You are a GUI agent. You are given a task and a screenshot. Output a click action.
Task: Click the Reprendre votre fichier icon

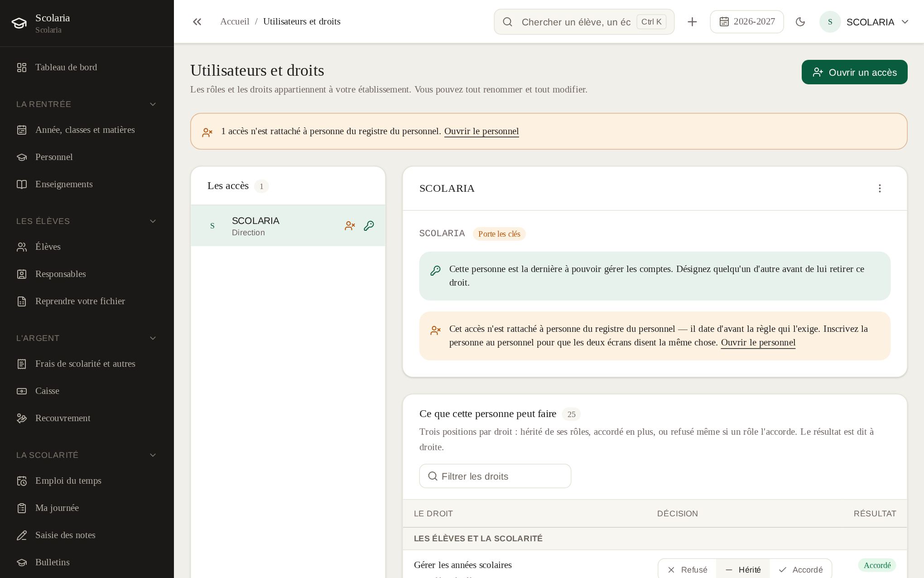click(x=22, y=301)
